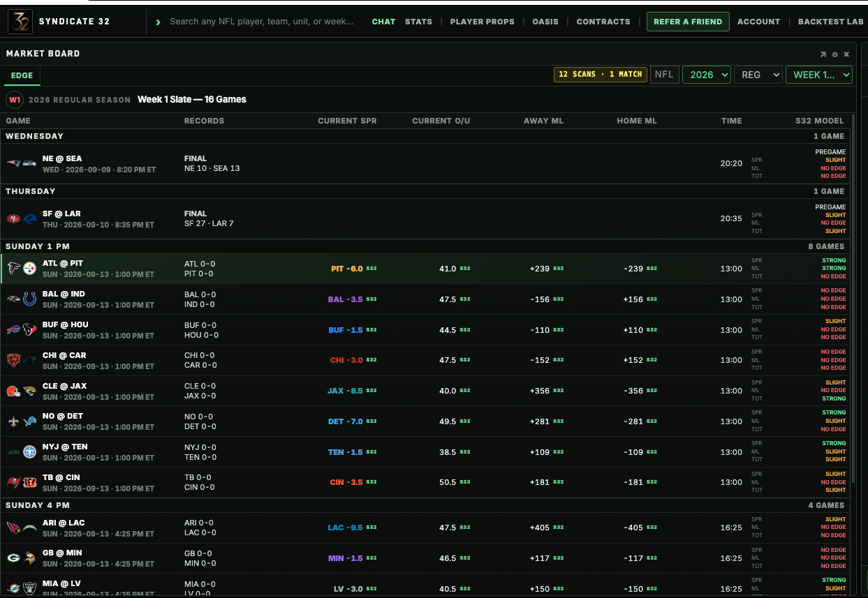Open the ACCOUNT link

(758, 22)
